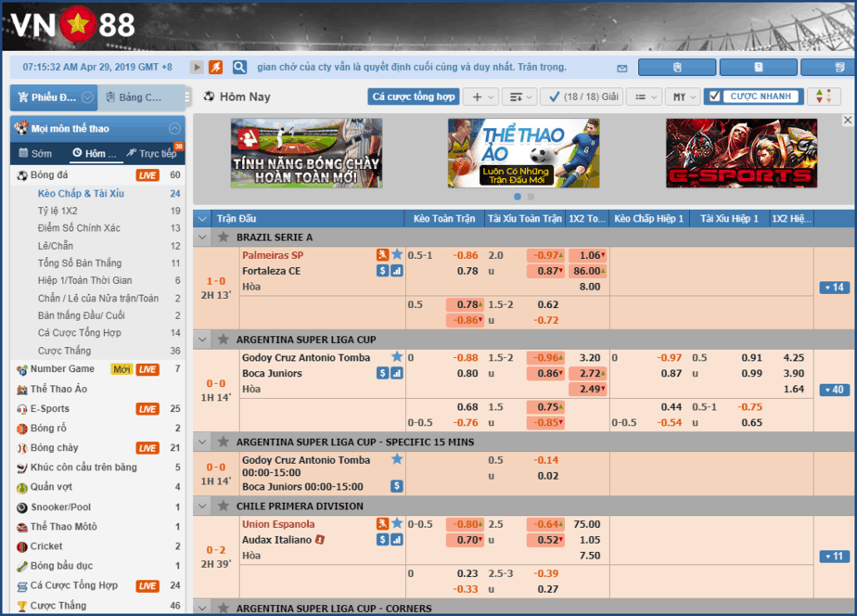Star the BRAZIL SERIE A league
Image resolution: width=857 pixels, height=616 pixels.
tap(223, 237)
